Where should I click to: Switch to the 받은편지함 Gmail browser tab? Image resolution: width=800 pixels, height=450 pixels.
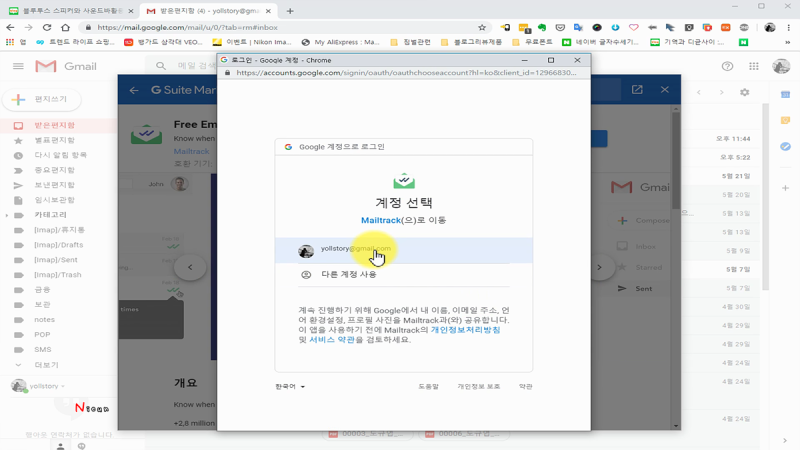tap(208, 11)
